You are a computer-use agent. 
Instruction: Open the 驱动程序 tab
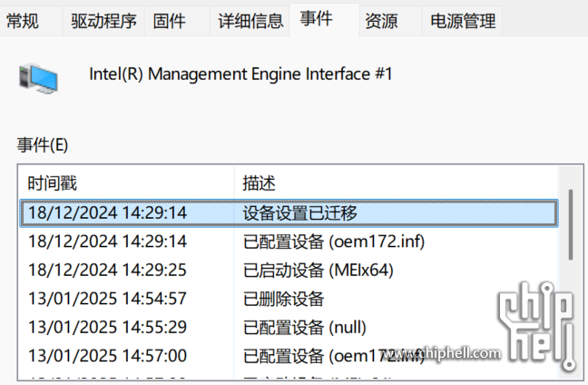click(103, 21)
